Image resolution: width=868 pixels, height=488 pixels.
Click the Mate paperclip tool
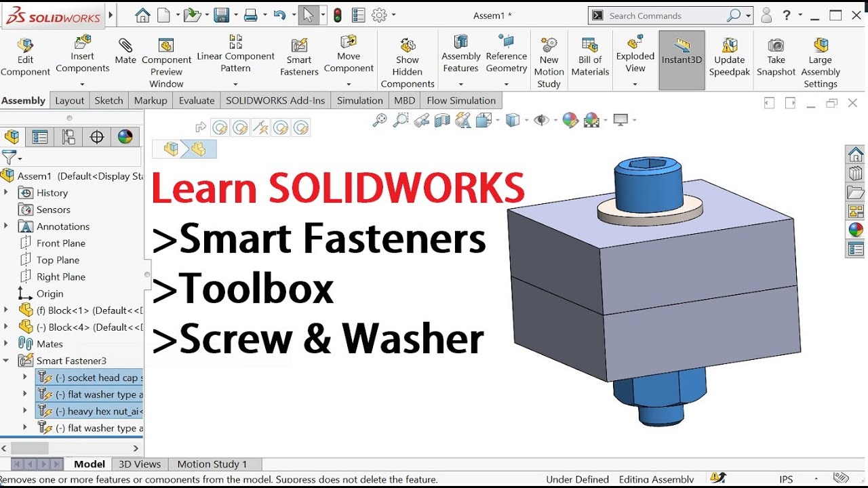point(125,52)
